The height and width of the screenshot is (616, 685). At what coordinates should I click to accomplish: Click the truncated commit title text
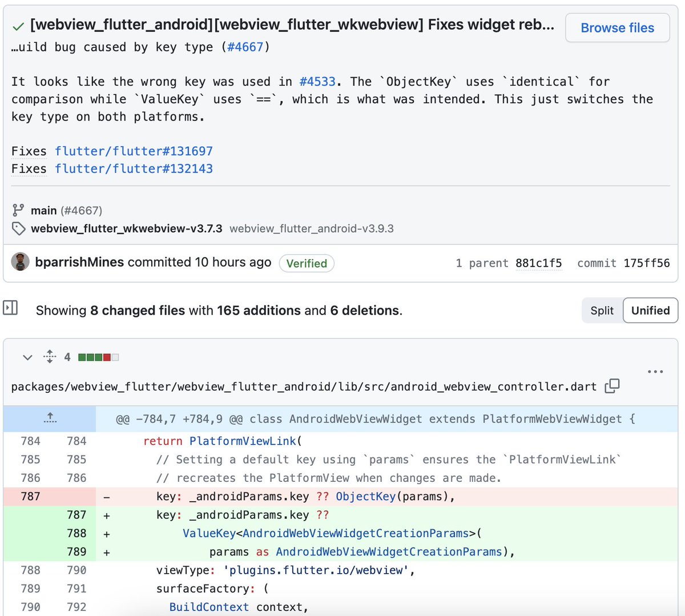(292, 25)
